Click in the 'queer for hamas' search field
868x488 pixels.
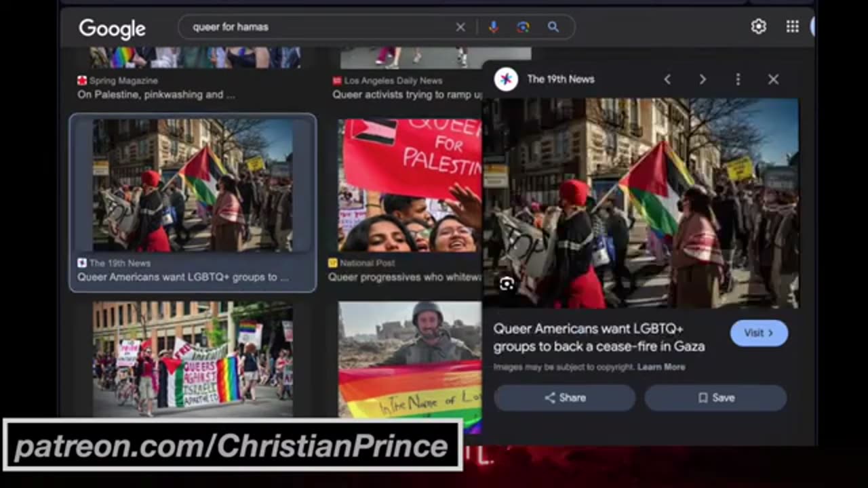click(319, 27)
